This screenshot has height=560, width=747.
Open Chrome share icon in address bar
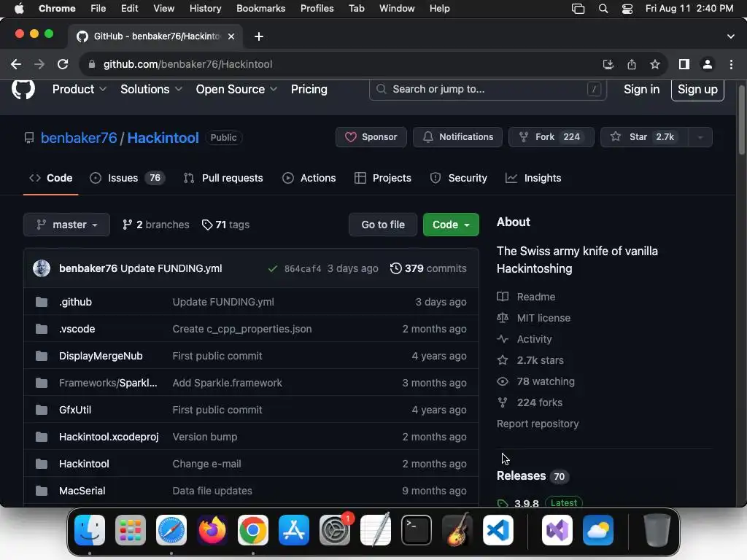point(632,64)
